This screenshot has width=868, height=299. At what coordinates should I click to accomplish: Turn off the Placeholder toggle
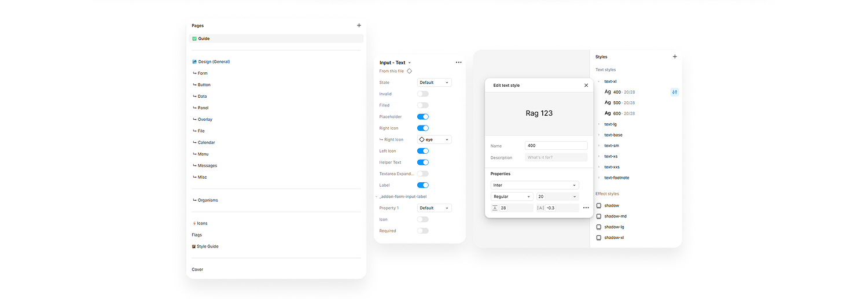tap(422, 117)
